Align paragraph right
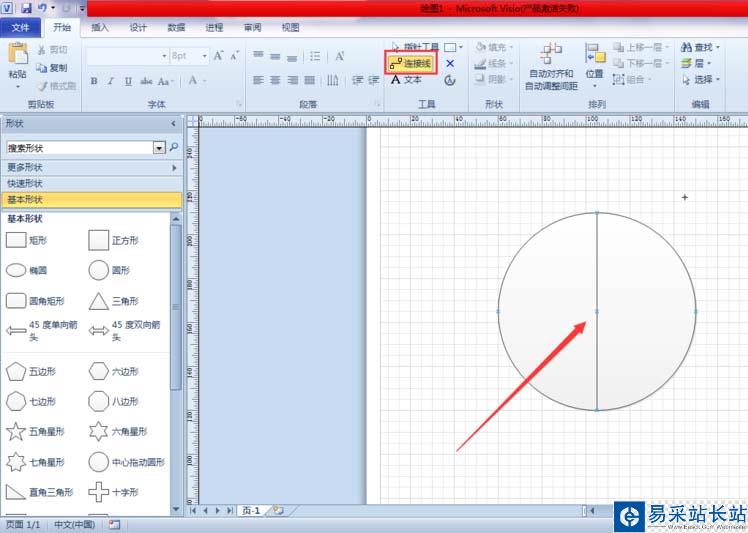The width and height of the screenshot is (748, 533). [292, 80]
